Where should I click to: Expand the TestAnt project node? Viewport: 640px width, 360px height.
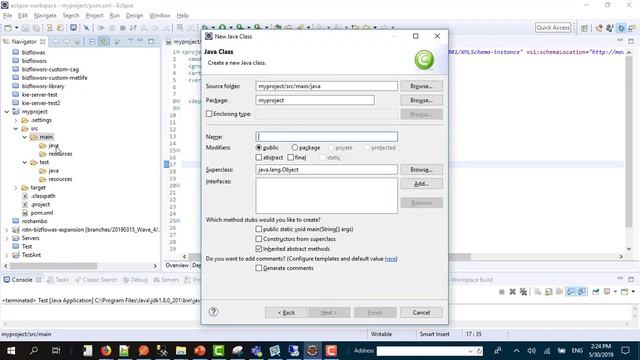pyautogui.click(x=7, y=255)
